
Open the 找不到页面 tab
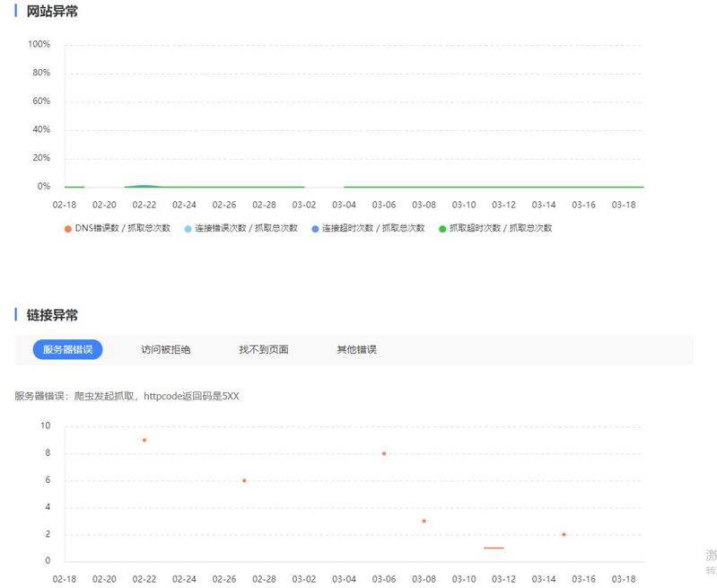(x=264, y=349)
